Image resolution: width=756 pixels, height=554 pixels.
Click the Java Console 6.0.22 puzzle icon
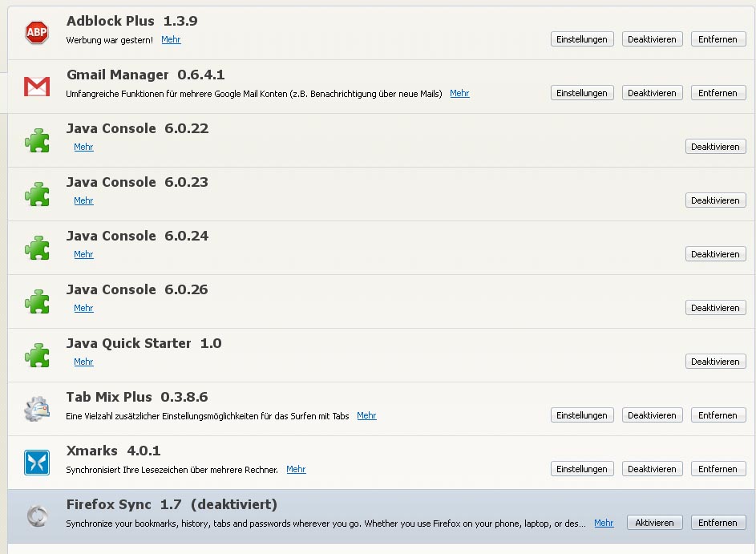[x=37, y=140]
